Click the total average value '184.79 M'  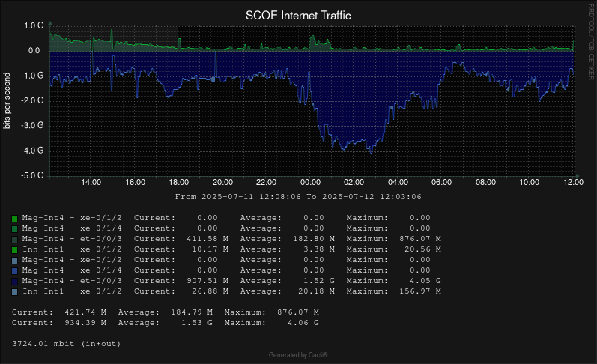coord(192,312)
